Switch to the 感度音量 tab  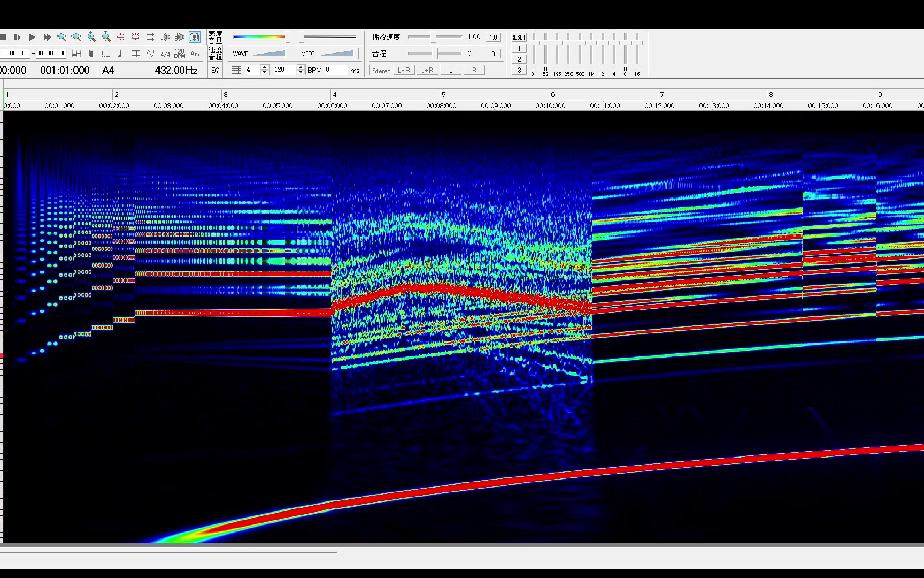click(x=215, y=37)
